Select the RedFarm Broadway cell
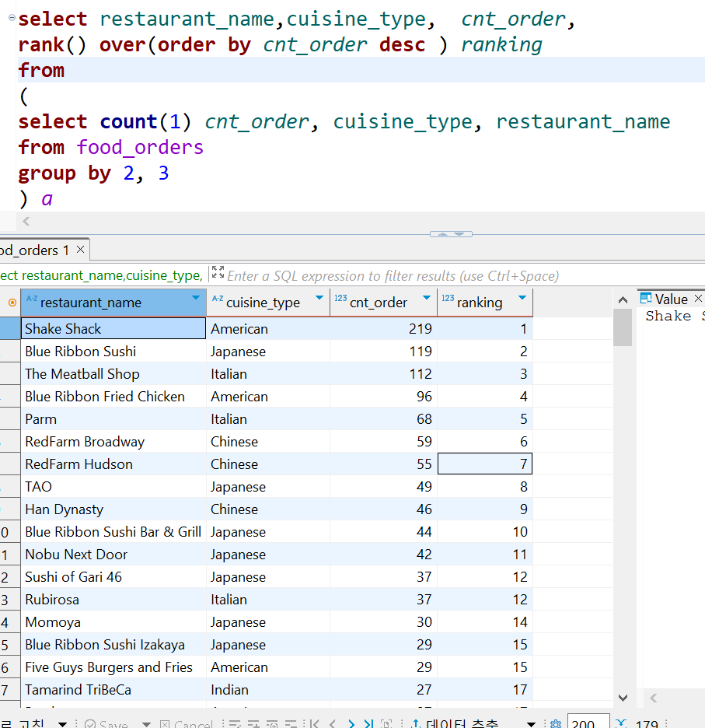The image size is (705, 728). (113, 442)
